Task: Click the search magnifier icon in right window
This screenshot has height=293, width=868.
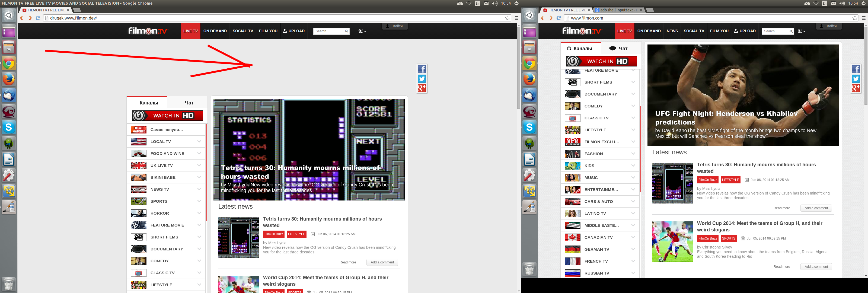Action: coord(791,31)
